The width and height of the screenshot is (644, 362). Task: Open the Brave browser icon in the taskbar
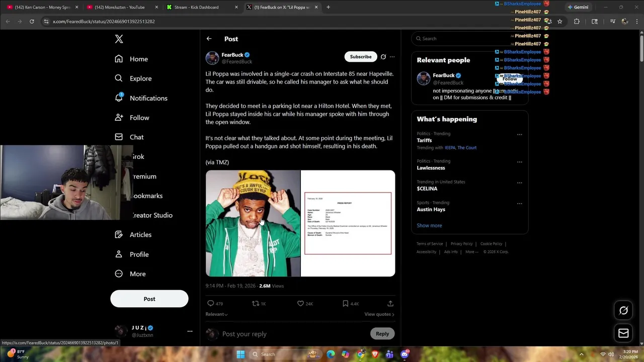click(375, 354)
